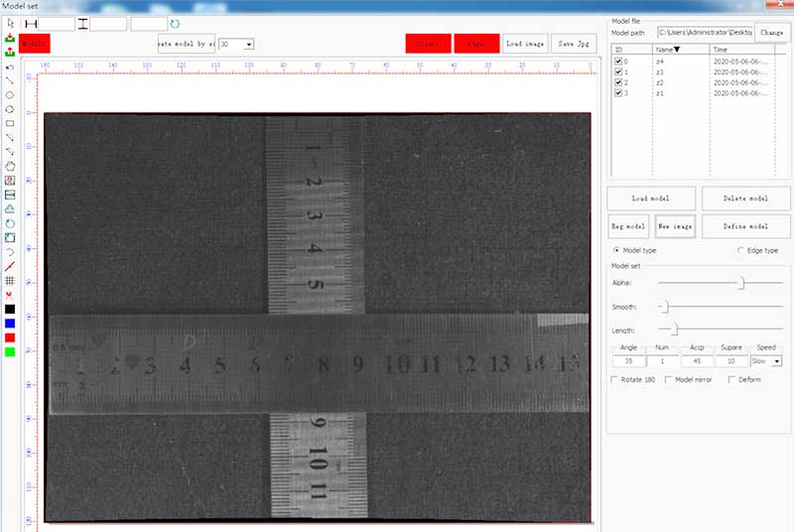Activate the hand pan tool
The image size is (794, 532).
click(x=10, y=166)
